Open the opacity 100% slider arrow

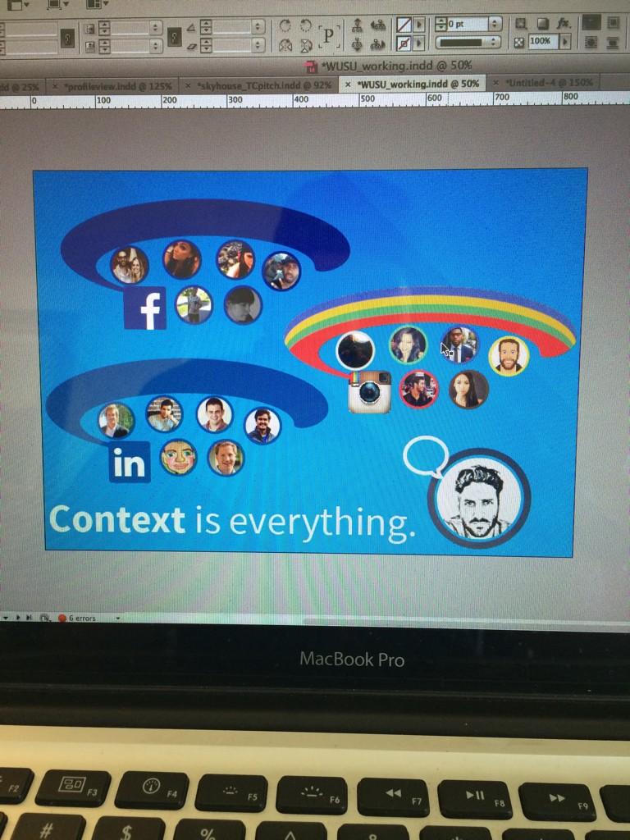[565, 41]
